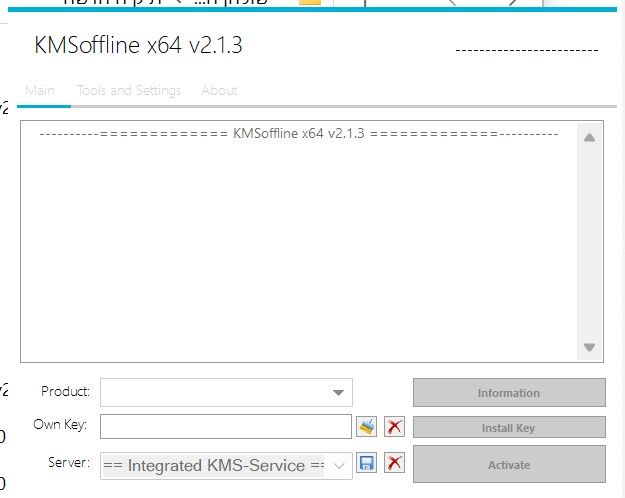The width and height of the screenshot is (625, 498).
Task: Open the About tab
Action: pos(219,91)
